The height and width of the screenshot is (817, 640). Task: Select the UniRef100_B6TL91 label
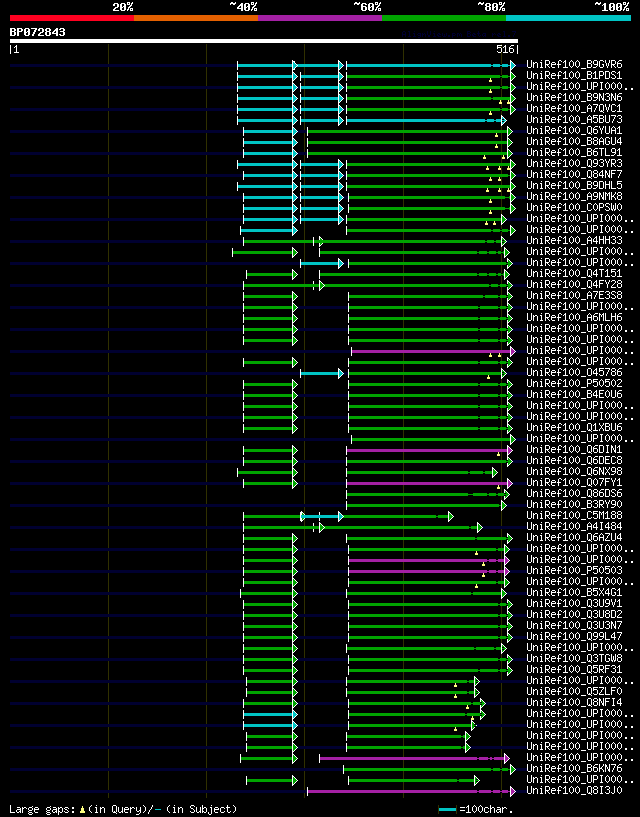[574, 153]
